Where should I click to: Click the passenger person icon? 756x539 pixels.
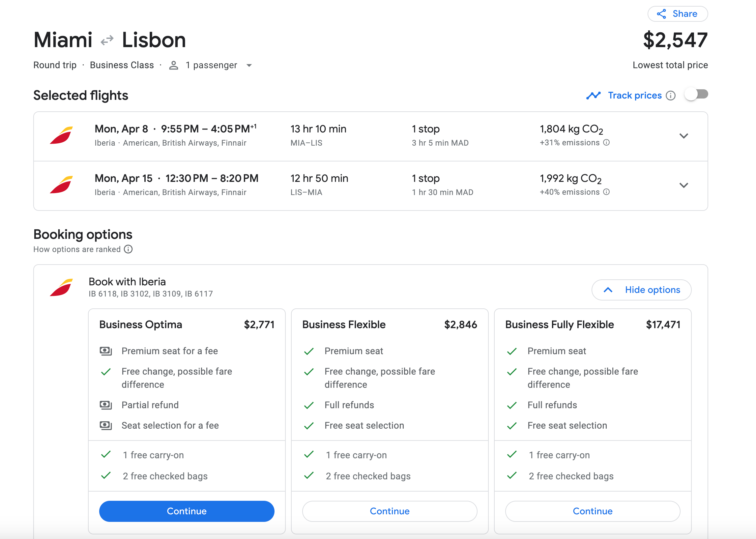174,65
